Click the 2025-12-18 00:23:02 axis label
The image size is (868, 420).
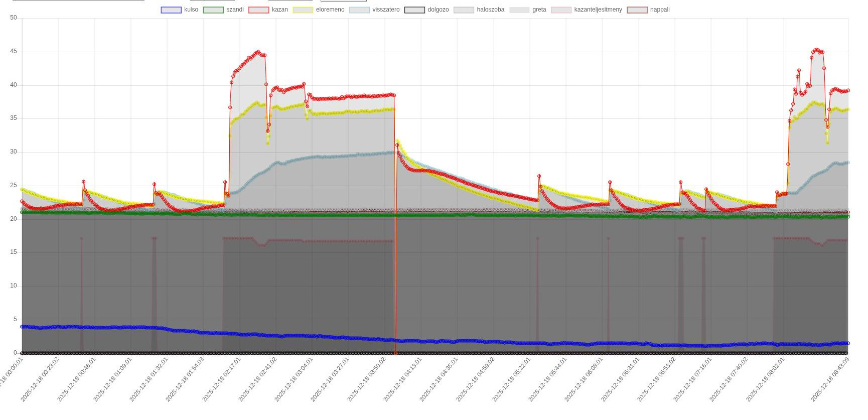[41, 379]
